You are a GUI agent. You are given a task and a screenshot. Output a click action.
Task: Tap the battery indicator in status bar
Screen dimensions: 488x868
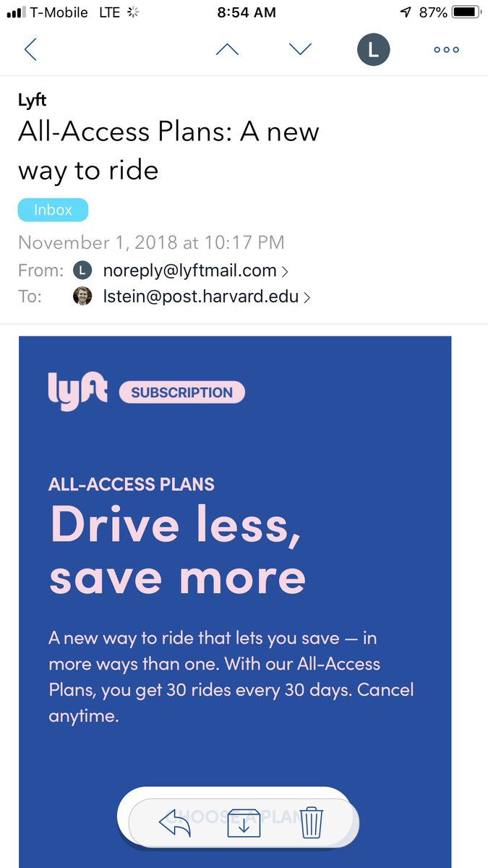pos(466,12)
